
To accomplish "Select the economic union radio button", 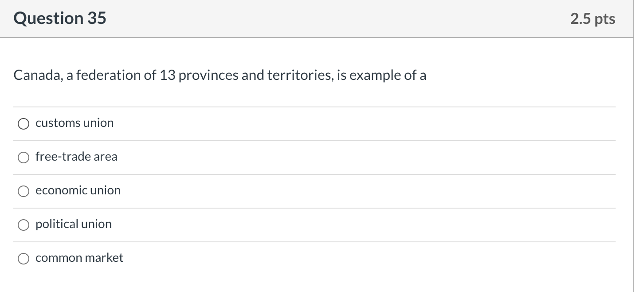I will (24, 191).
